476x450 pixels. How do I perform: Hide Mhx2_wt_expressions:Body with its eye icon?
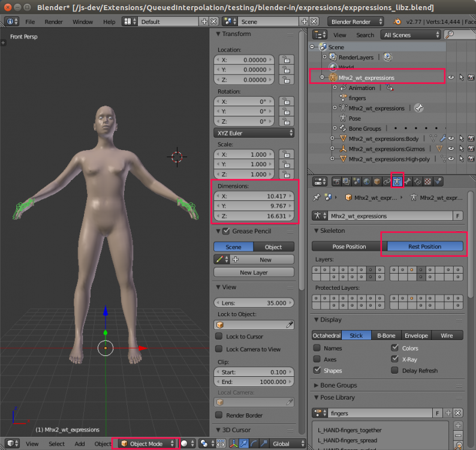[450, 139]
